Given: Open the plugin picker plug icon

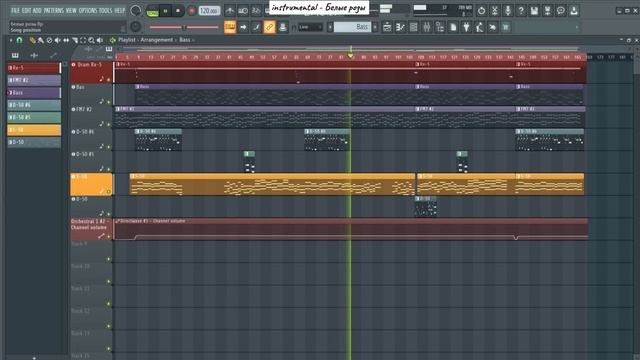Looking at the screenshot, I should point(466,27).
